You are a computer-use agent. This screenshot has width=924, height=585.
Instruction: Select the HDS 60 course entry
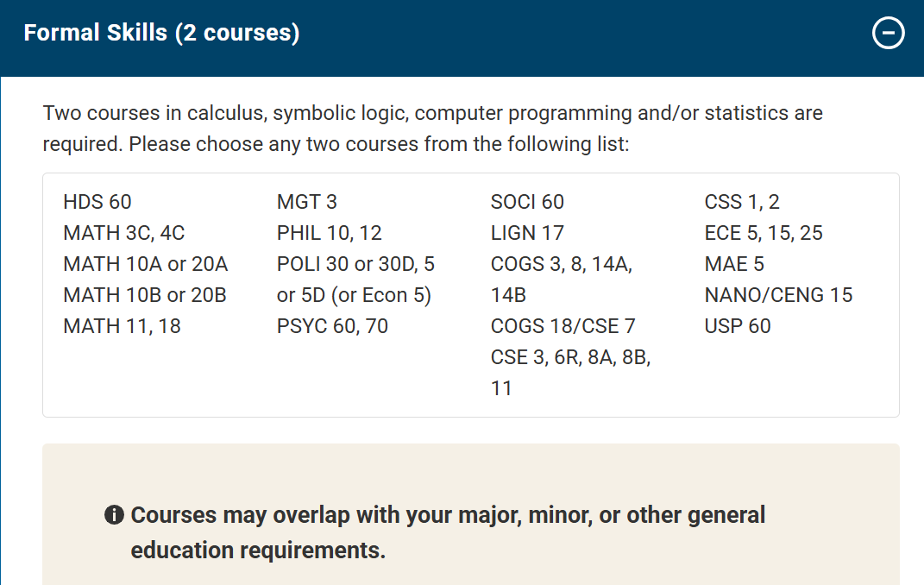(97, 202)
